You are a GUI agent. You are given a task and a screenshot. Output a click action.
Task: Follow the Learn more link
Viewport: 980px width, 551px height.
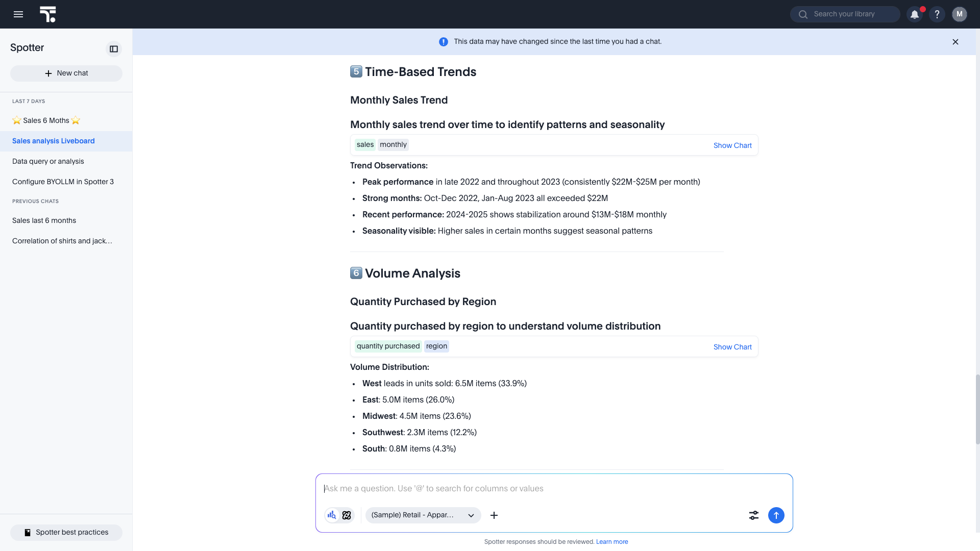tap(612, 542)
